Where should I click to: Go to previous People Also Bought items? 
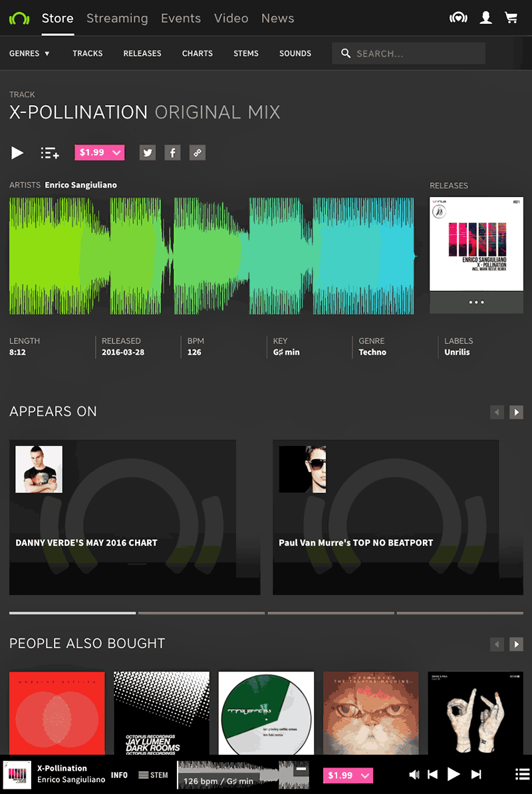tap(497, 644)
